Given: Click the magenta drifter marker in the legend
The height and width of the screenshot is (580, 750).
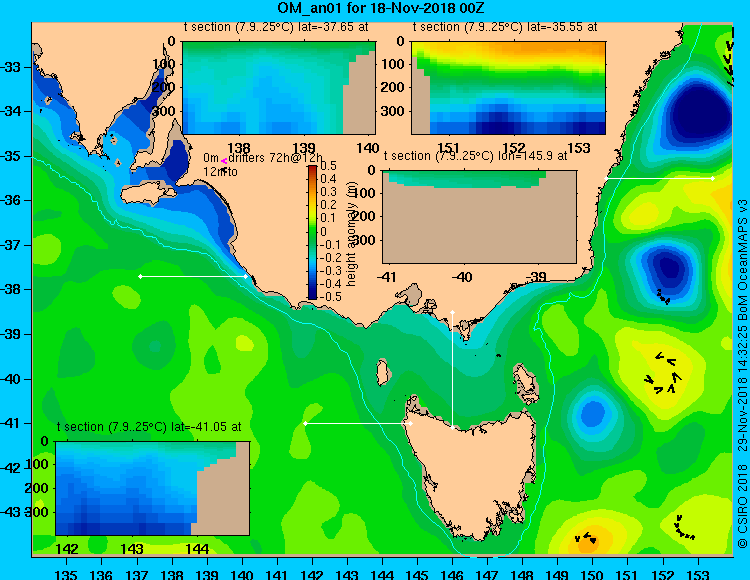Looking at the screenshot, I should [x=224, y=162].
